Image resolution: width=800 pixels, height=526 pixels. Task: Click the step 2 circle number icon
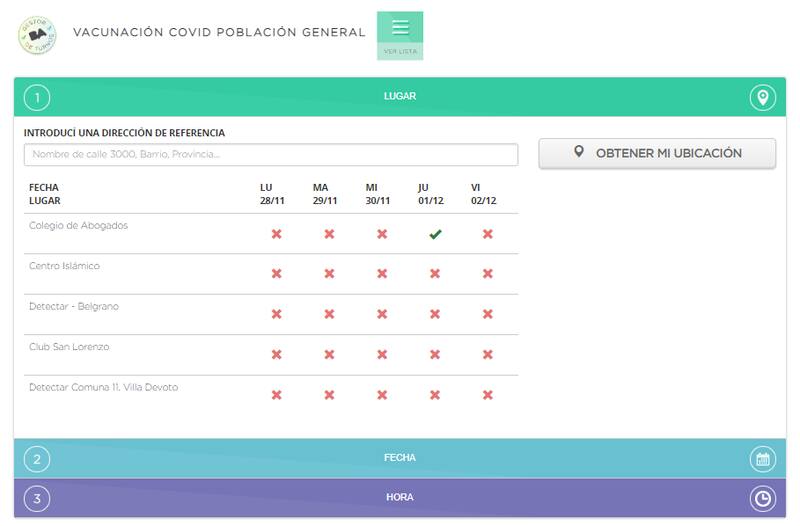tap(37, 459)
